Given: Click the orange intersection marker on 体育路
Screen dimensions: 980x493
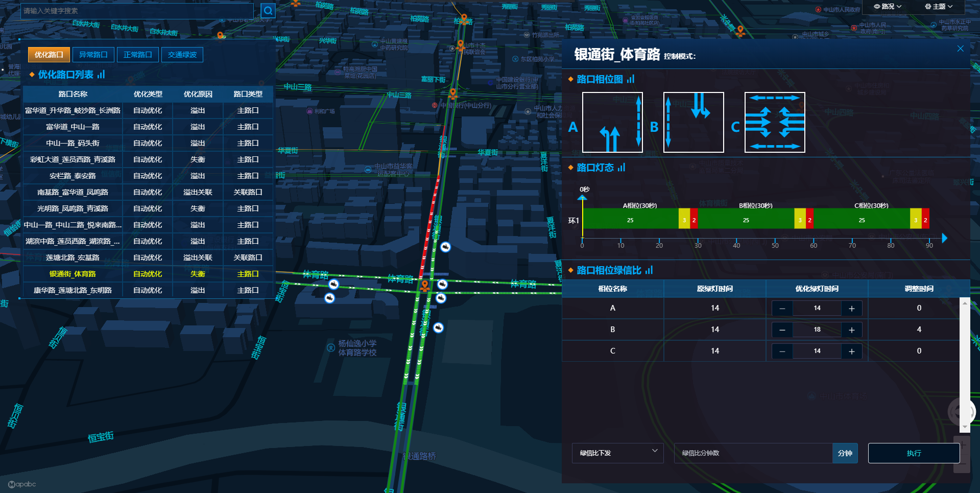Looking at the screenshot, I should (x=424, y=285).
